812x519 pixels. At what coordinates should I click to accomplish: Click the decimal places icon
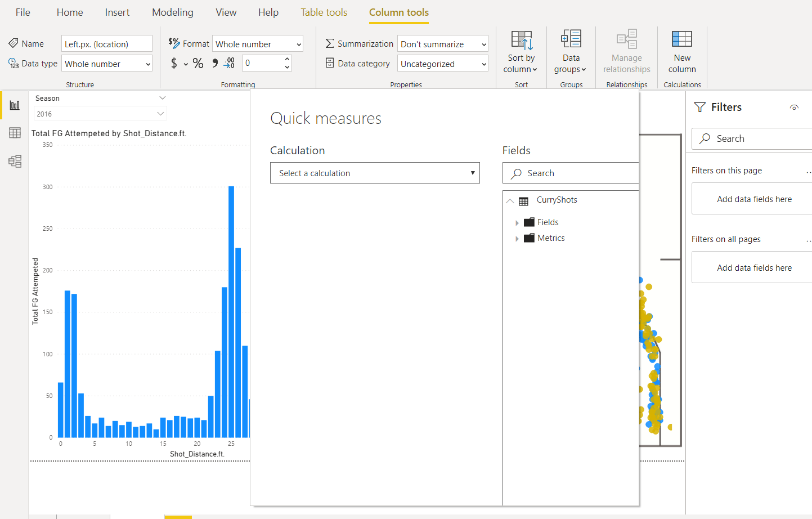[x=230, y=63]
